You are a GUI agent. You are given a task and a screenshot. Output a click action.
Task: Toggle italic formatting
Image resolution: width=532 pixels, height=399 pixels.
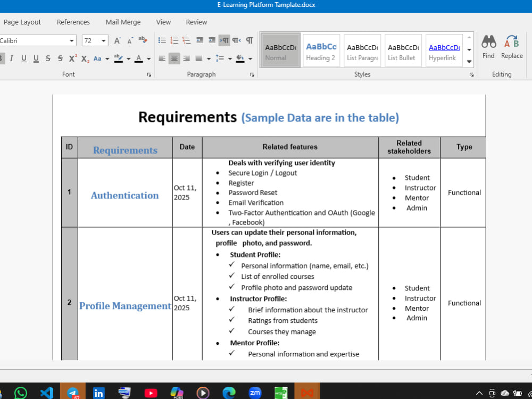coord(12,59)
